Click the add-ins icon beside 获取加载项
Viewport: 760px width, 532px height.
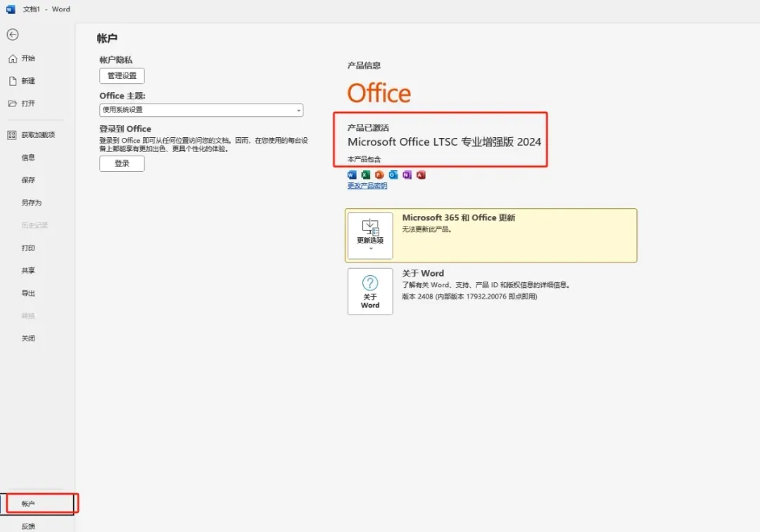(x=12, y=135)
